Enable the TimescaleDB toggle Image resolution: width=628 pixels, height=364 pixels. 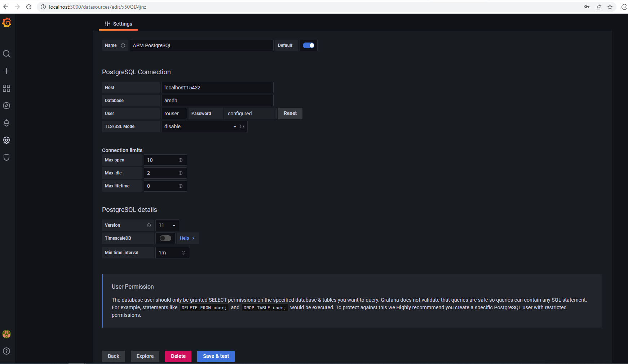tap(165, 238)
